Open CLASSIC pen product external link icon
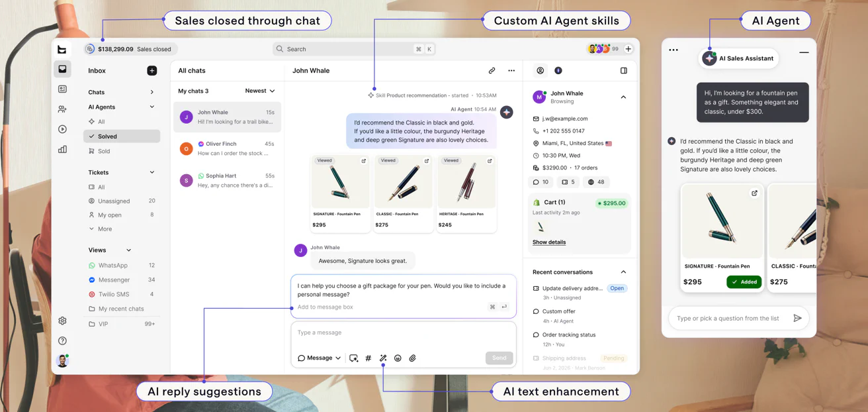Image resolution: width=868 pixels, height=412 pixels. [427, 160]
